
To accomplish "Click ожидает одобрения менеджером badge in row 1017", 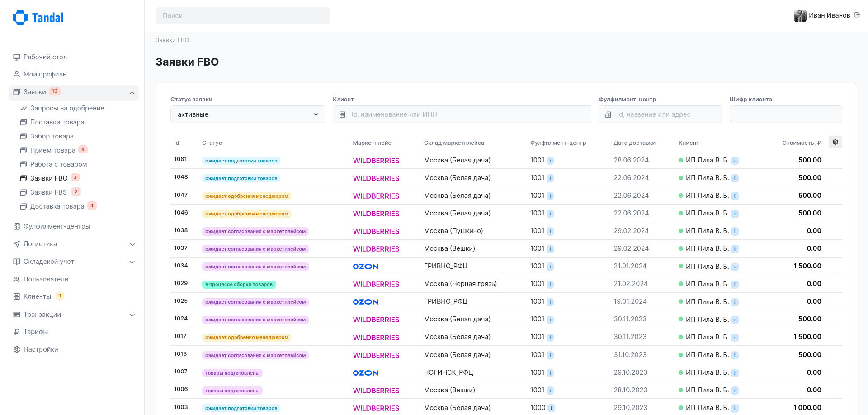I will tap(246, 338).
